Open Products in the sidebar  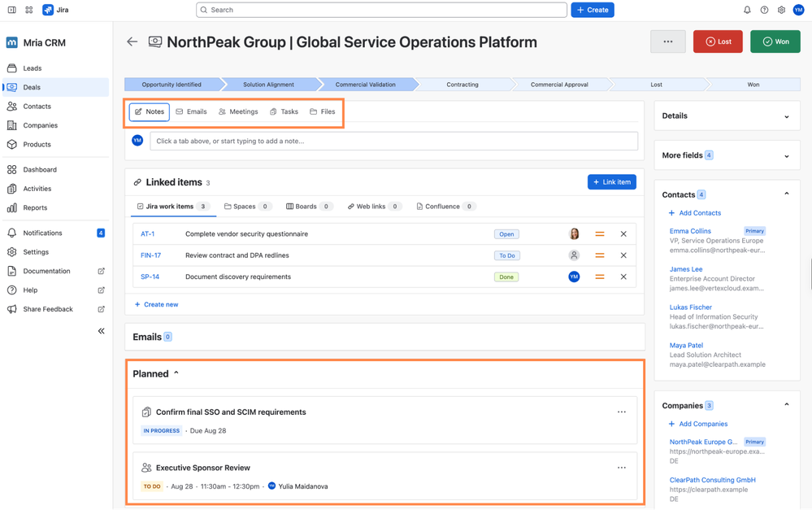pyautogui.click(x=56, y=145)
